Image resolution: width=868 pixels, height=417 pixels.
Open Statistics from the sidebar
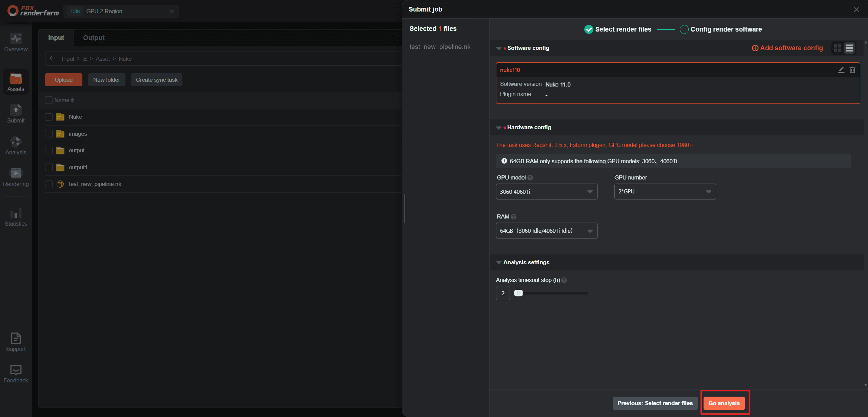coord(16,217)
